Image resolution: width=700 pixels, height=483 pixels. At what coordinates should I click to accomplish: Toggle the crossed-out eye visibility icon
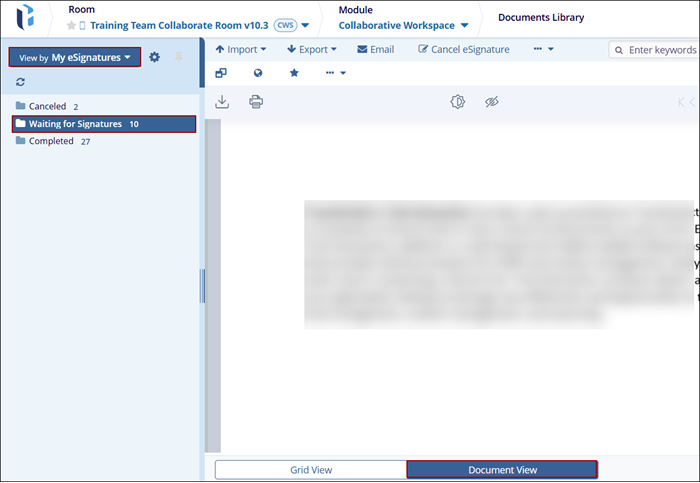point(491,102)
